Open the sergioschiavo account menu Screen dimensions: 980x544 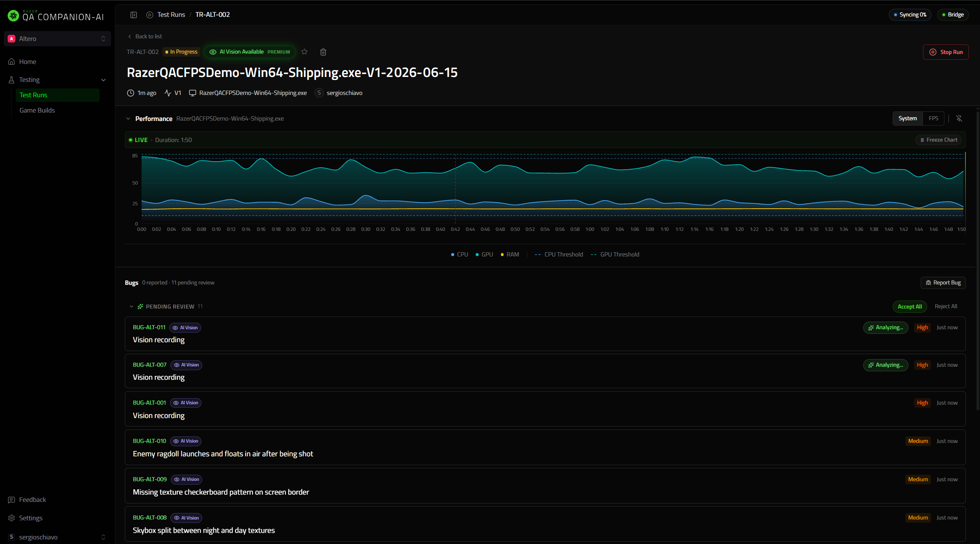point(57,537)
